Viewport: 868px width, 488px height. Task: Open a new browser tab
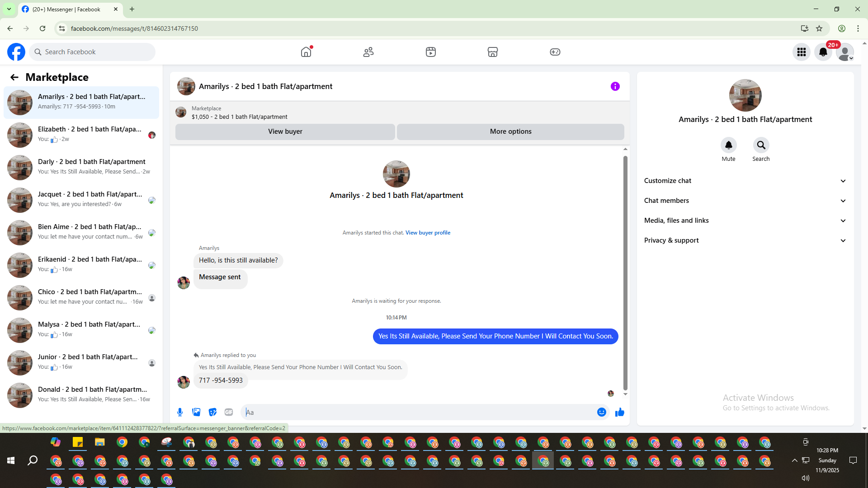(132, 9)
